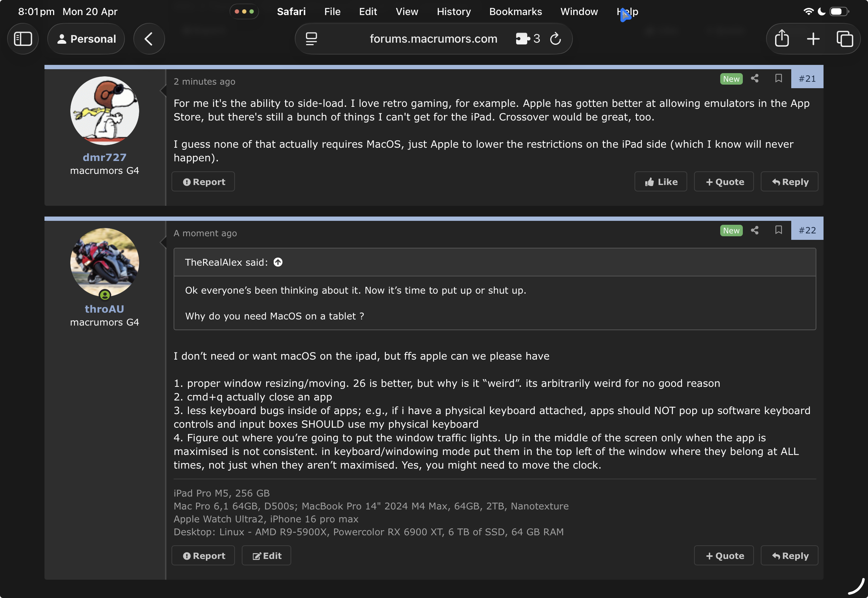Jump to TheRealAlex's original post via arrow
868x598 pixels.
tap(278, 262)
